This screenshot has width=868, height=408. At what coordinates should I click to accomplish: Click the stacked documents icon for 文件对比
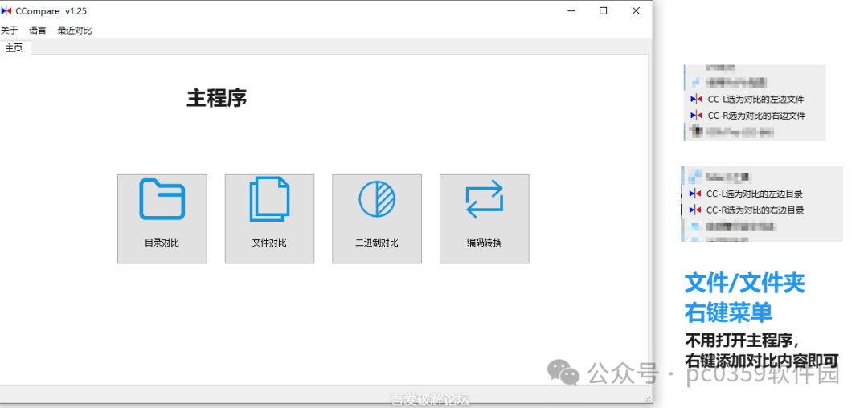[269, 199]
